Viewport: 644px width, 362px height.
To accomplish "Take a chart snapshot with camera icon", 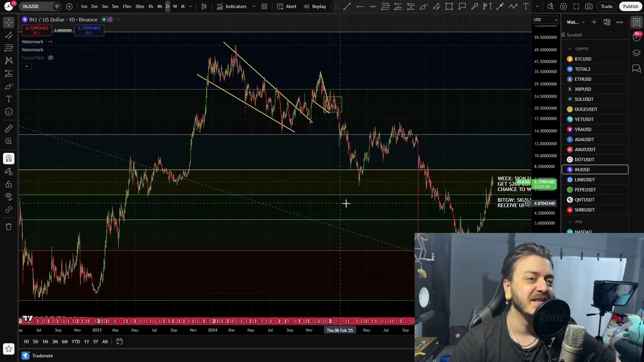I will point(589,7).
